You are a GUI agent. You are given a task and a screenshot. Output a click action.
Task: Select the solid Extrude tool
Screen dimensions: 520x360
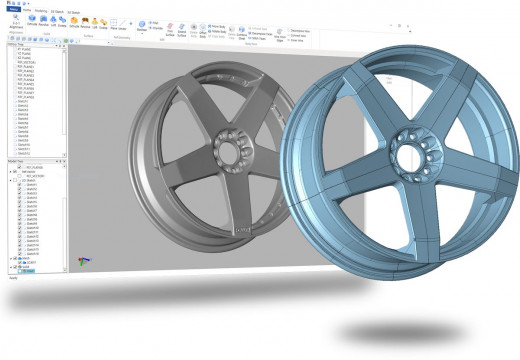[32, 20]
